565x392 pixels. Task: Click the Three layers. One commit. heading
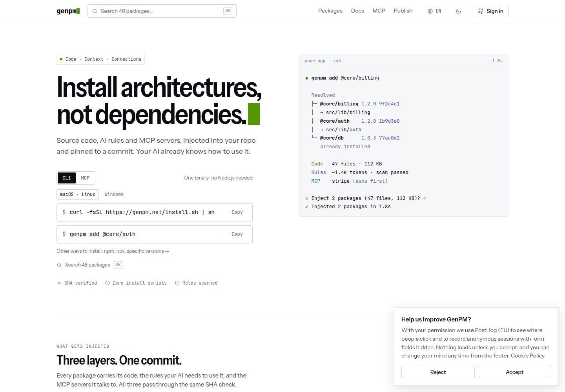(x=119, y=360)
